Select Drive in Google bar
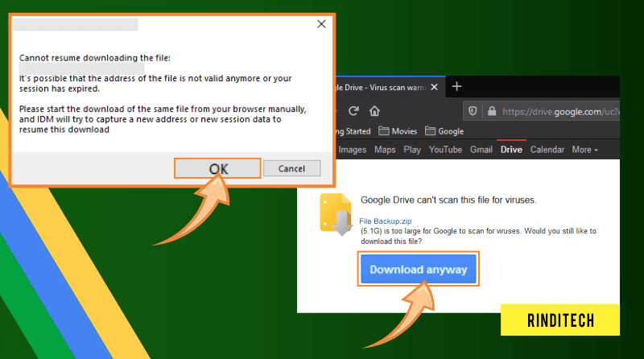This screenshot has height=359, width=644. pyautogui.click(x=511, y=150)
